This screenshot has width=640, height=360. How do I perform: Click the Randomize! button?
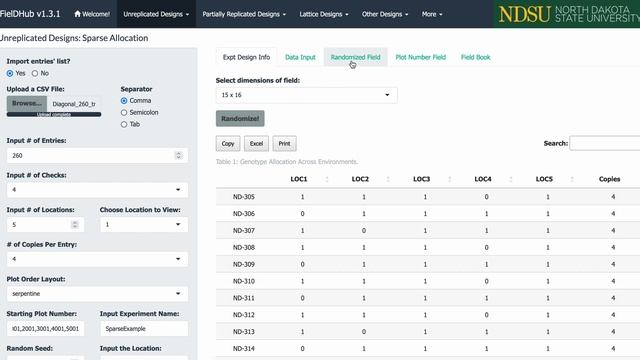click(x=240, y=118)
